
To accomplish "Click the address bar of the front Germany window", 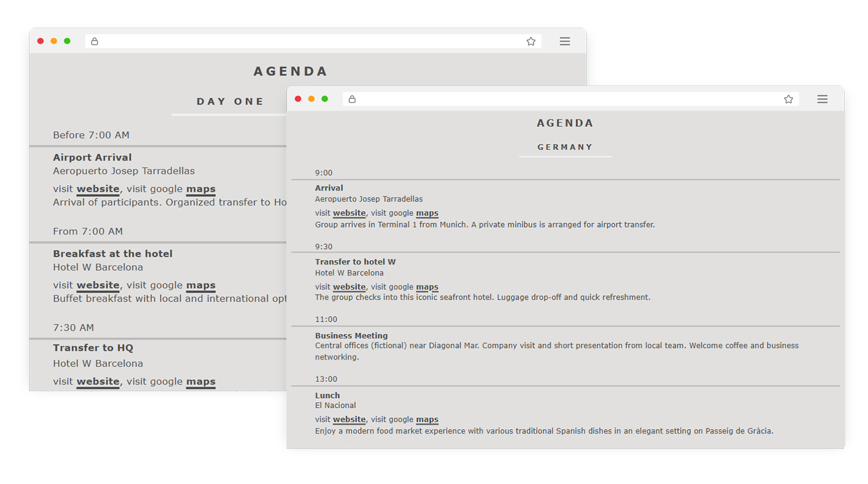I will (571, 99).
